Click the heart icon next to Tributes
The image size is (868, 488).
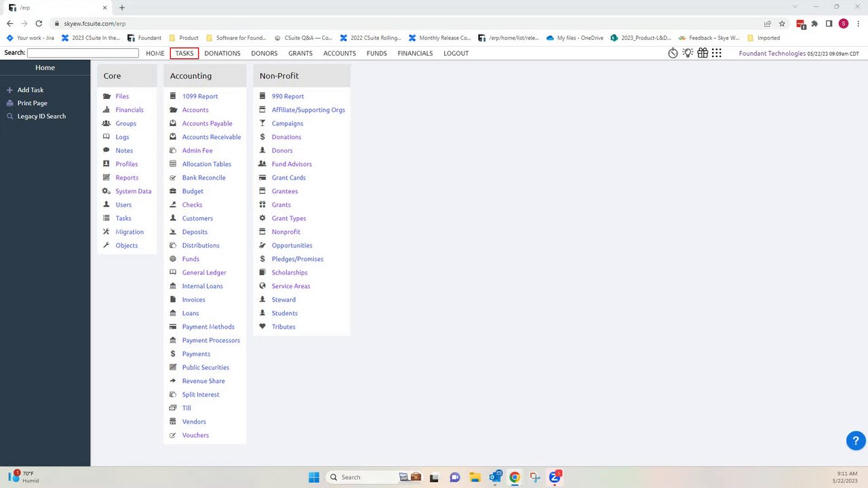click(x=262, y=327)
